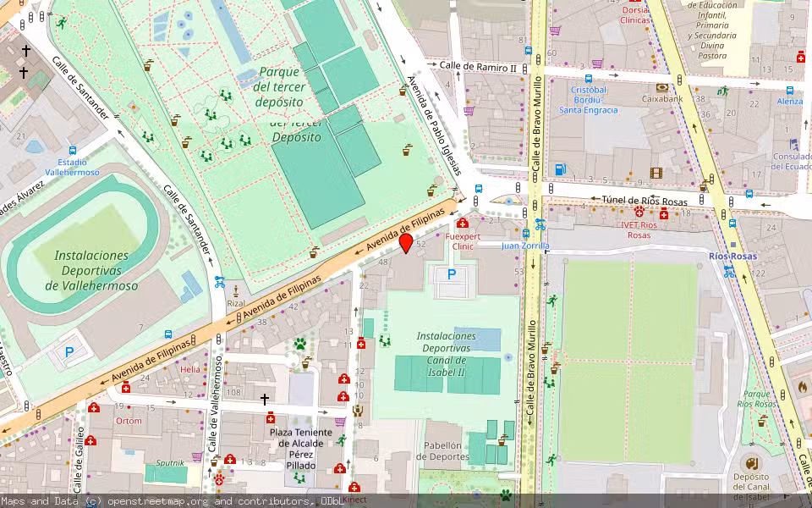The height and width of the screenshot is (508, 812).
Task: Click the cinema icon near Túnel de Ríos Rosas
Action: [656, 173]
